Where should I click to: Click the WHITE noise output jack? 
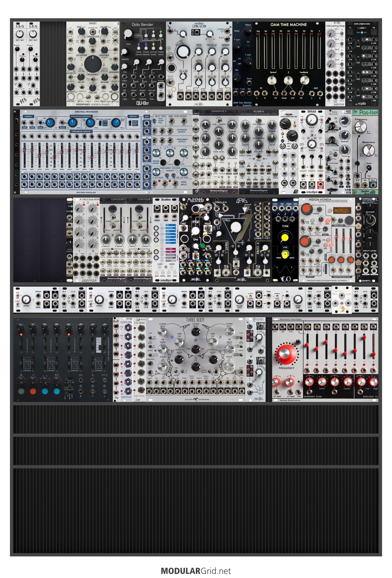pos(259,303)
